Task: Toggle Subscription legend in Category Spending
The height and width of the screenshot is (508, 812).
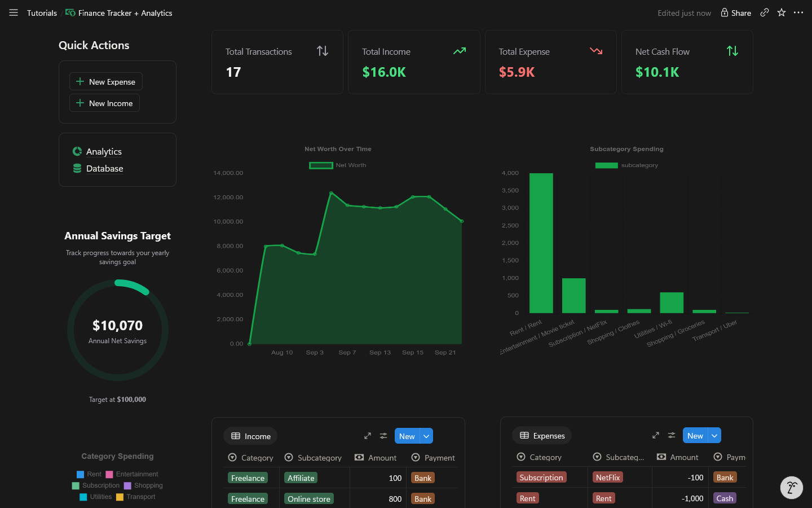Action: 96,485
